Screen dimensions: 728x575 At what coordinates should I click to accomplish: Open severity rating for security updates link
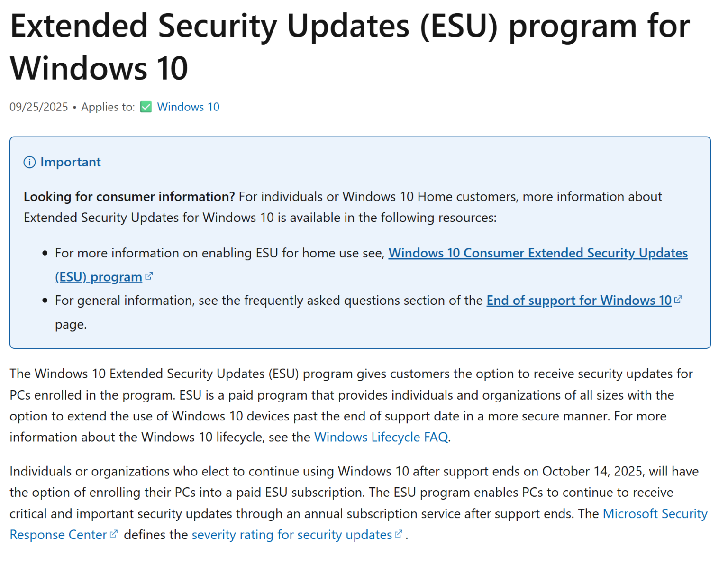click(x=291, y=535)
